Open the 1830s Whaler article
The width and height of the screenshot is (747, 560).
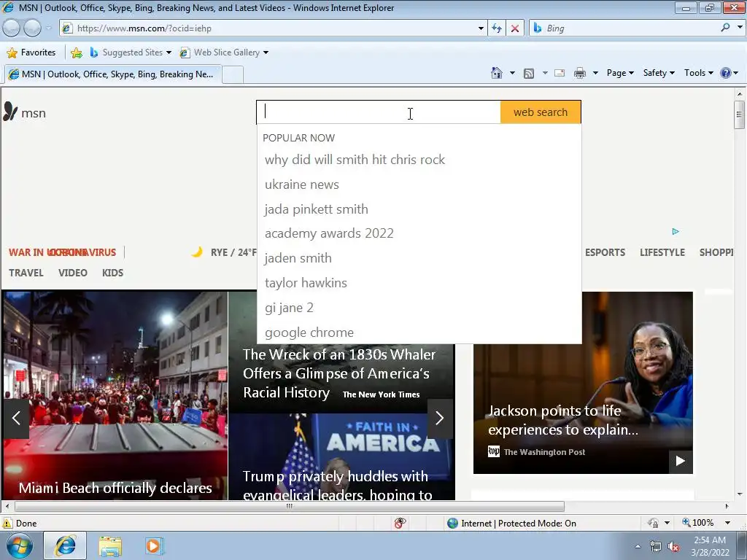(x=339, y=373)
